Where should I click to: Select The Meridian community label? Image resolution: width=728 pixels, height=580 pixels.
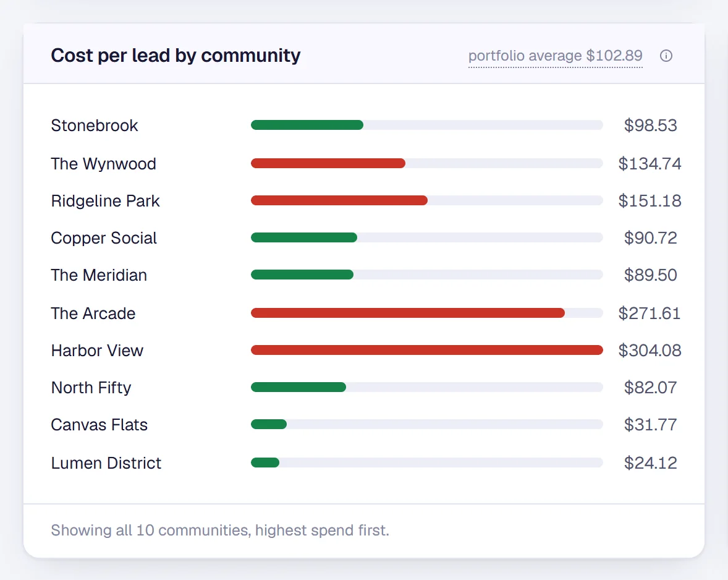coord(99,275)
